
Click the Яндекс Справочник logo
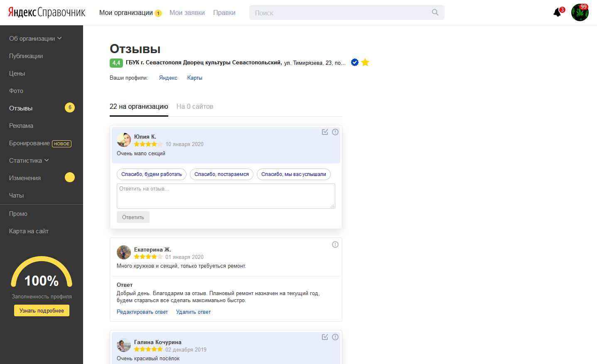[47, 12]
